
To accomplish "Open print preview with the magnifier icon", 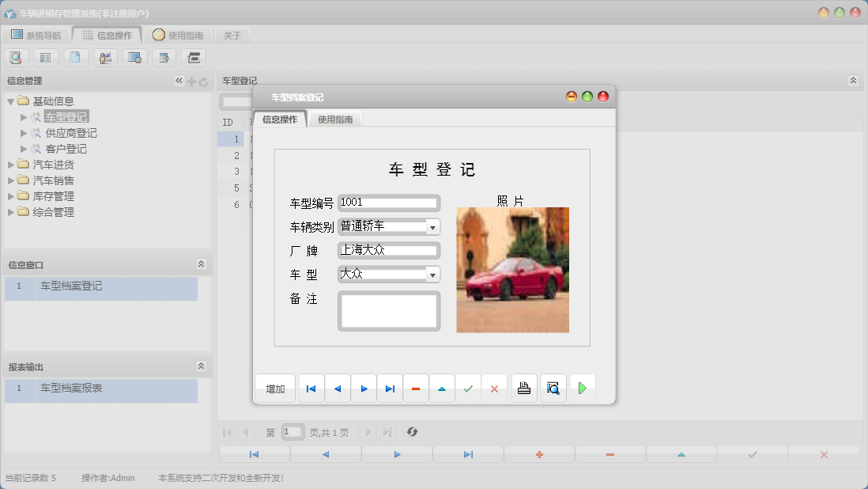I will pyautogui.click(x=553, y=389).
